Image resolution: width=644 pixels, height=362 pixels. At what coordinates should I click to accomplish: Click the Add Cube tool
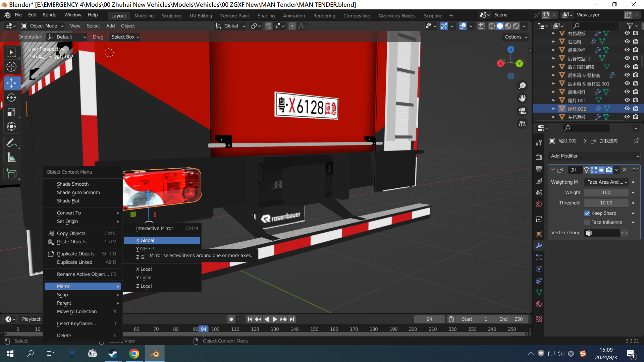[11, 174]
